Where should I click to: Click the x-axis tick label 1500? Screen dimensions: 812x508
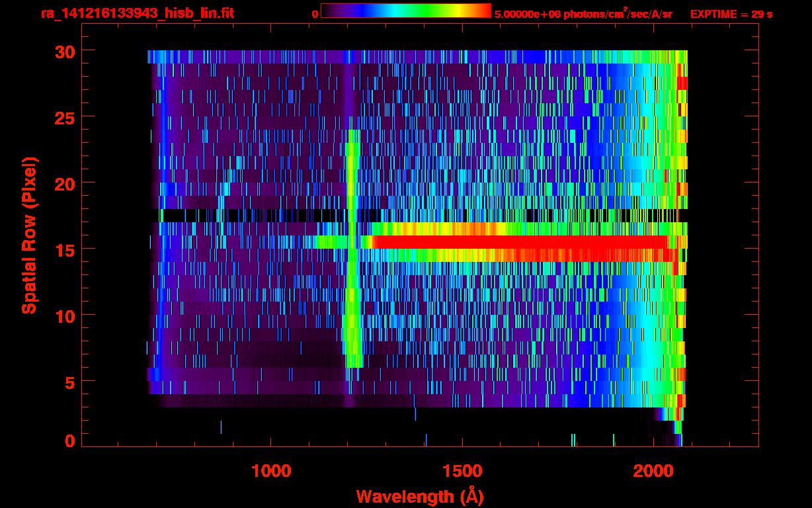(x=462, y=471)
